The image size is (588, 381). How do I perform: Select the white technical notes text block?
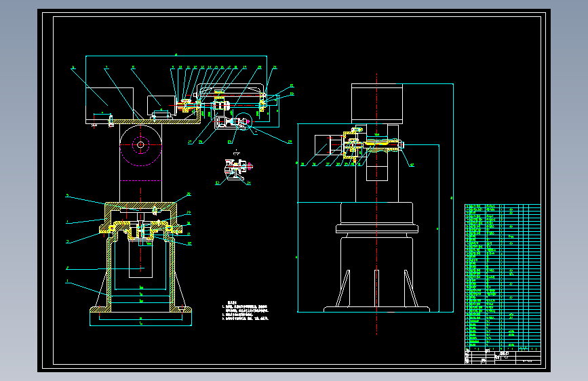click(x=246, y=310)
